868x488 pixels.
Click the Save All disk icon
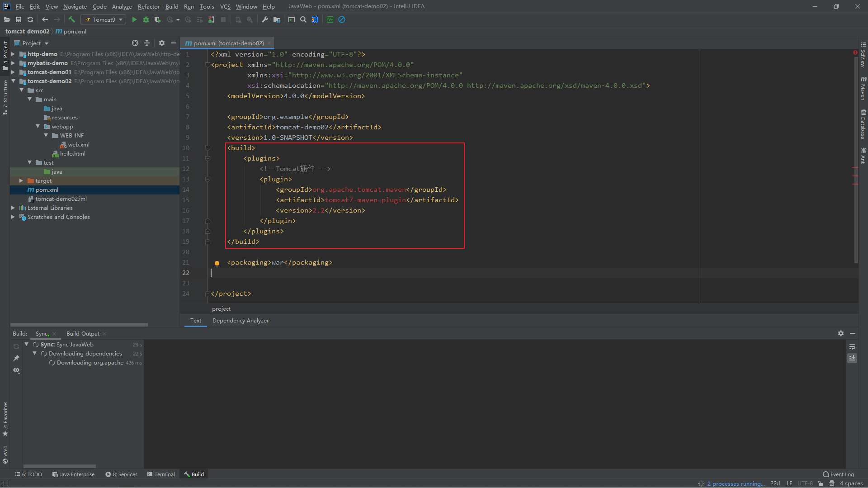(19, 19)
